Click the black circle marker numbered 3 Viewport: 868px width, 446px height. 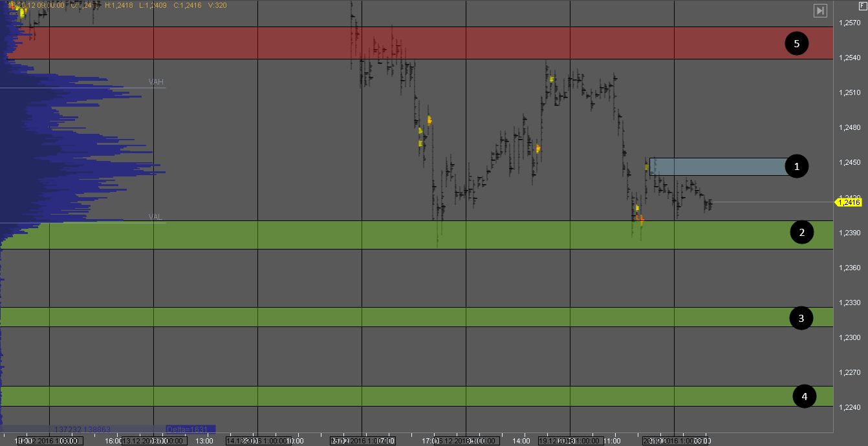801,318
